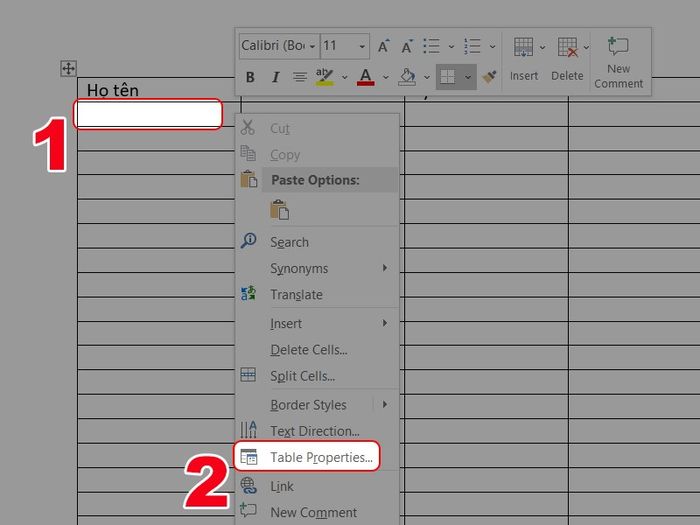Click the paragraph alignment icon
The width and height of the screenshot is (700, 525).
pyautogui.click(x=300, y=77)
